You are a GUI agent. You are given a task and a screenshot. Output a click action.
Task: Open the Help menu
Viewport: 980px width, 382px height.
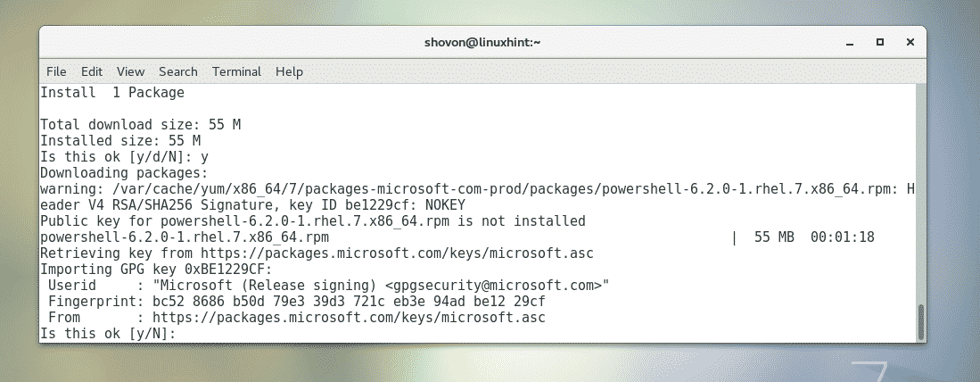pyautogui.click(x=290, y=71)
